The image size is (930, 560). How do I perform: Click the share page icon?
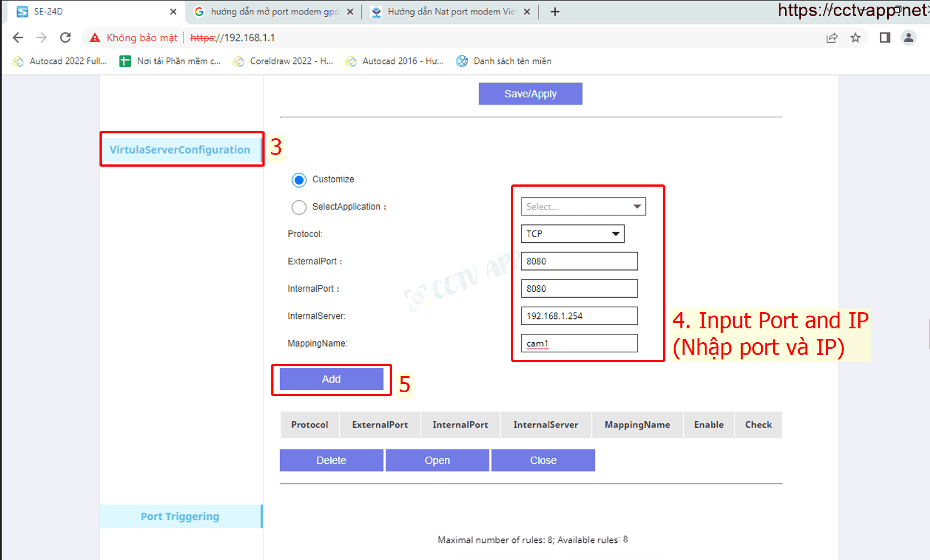pyautogui.click(x=832, y=38)
